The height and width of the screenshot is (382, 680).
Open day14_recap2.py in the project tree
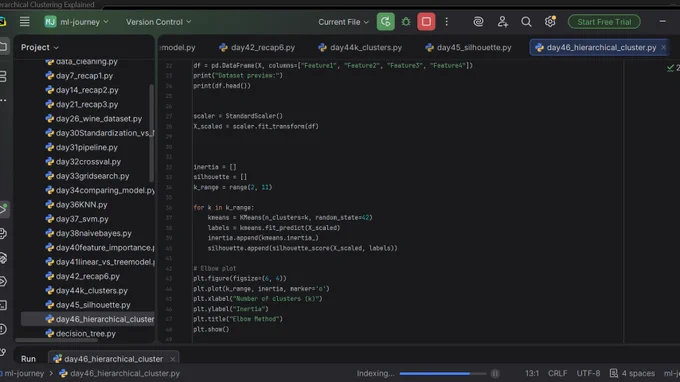(x=82, y=90)
